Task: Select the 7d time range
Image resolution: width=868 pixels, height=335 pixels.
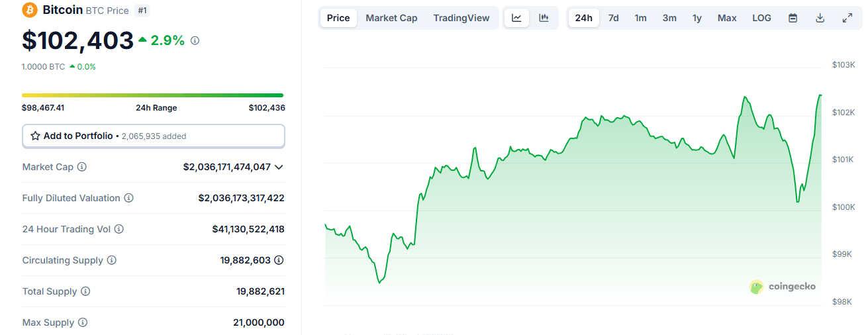Action: [x=613, y=18]
